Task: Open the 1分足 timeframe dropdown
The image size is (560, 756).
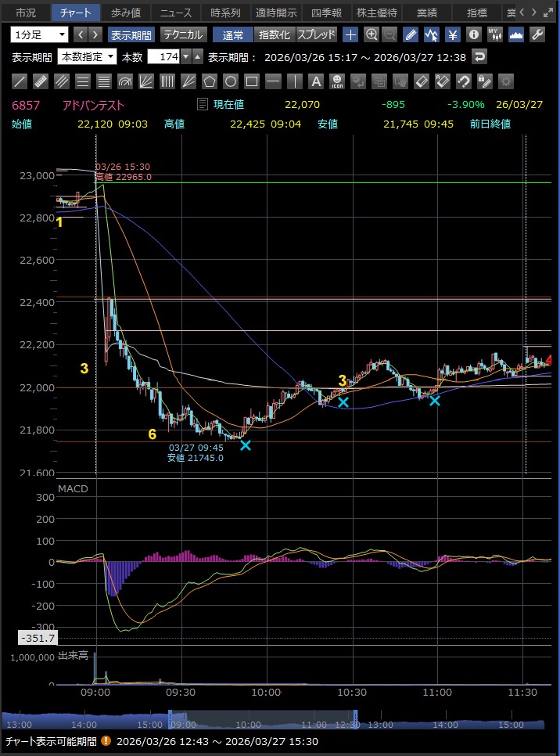Action: pyautogui.click(x=39, y=34)
